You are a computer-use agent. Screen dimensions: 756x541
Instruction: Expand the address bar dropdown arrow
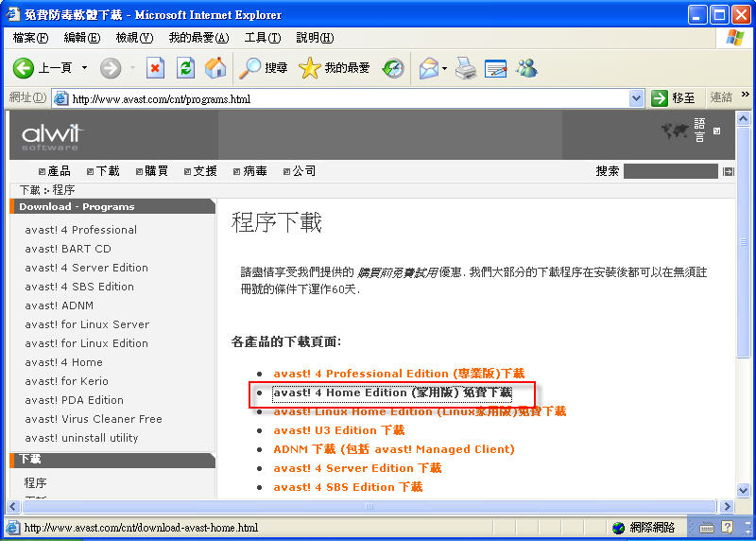(636, 99)
